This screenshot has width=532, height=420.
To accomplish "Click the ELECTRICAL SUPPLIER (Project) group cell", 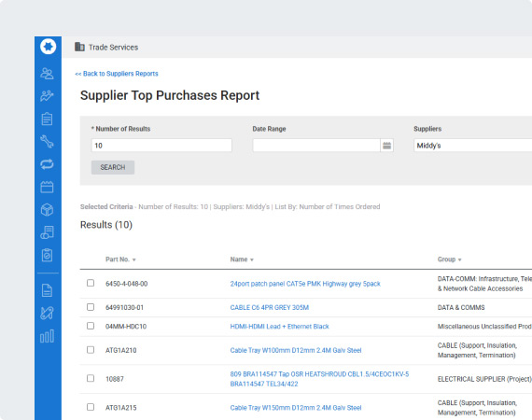I will click(x=484, y=379).
